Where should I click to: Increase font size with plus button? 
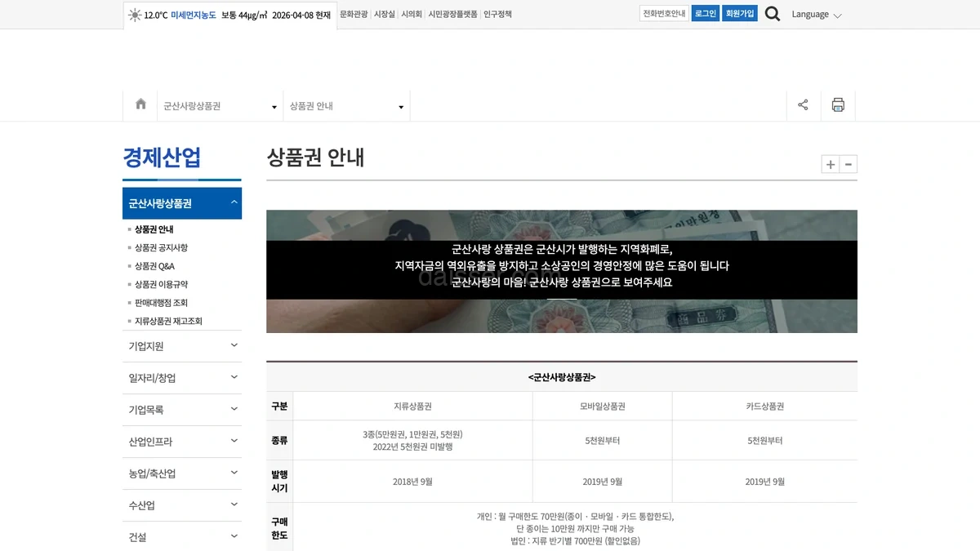830,164
